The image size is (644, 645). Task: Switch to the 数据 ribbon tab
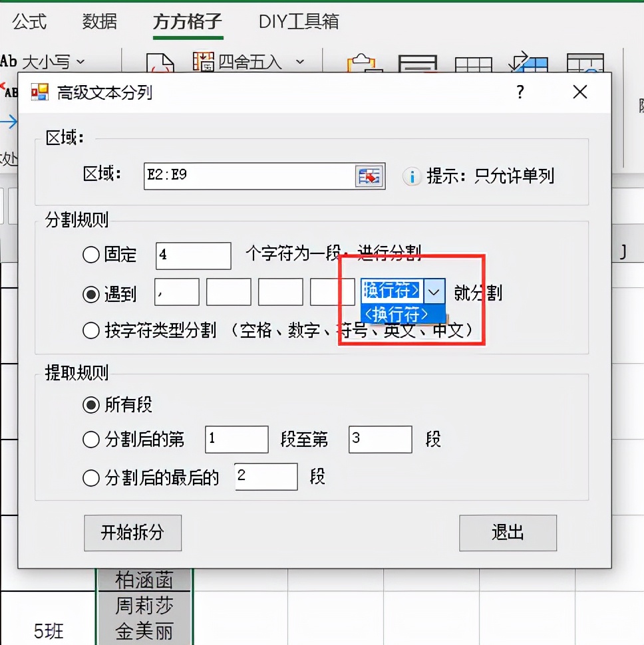[x=98, y=21]
